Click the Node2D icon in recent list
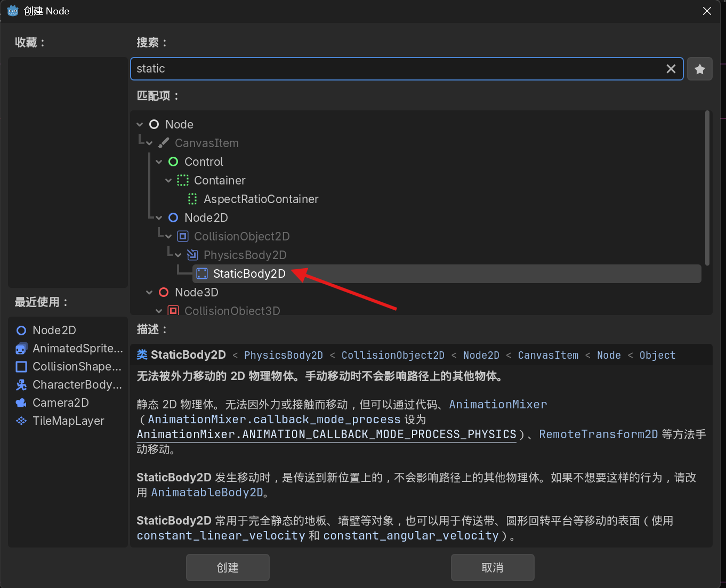 [21, 331]
